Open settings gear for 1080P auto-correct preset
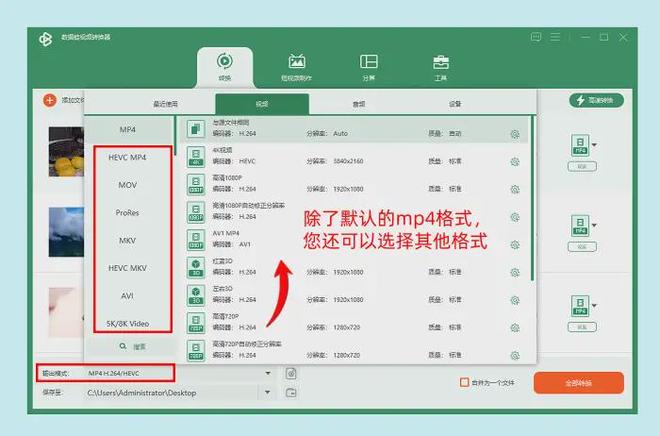 515,218
